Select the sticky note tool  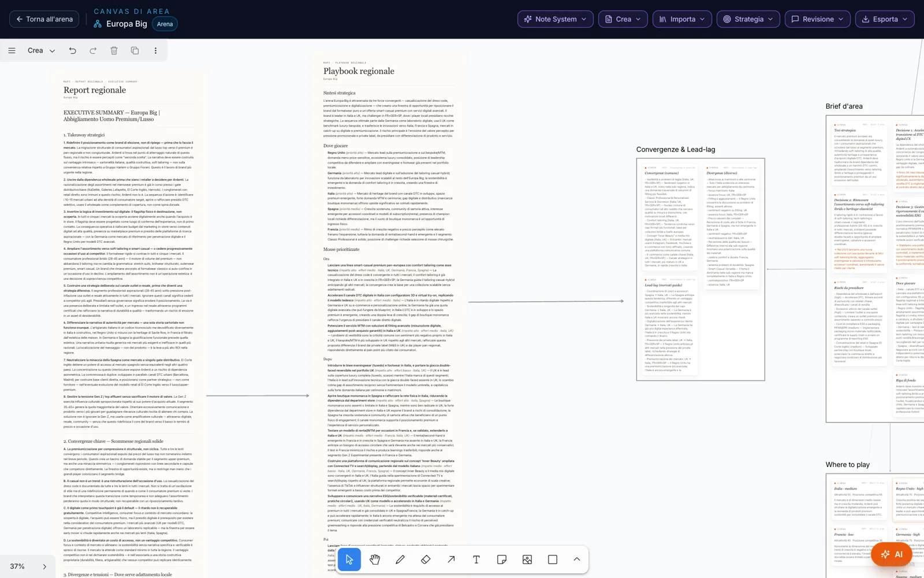pos(502,560)
